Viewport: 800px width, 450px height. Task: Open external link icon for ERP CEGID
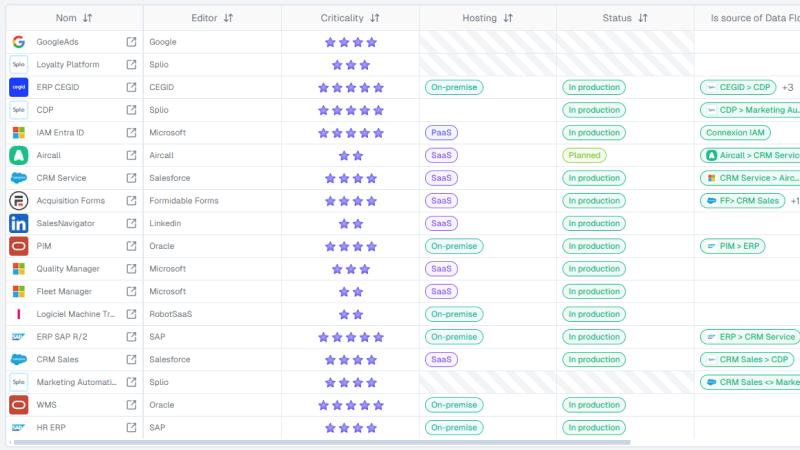point(131,87)
